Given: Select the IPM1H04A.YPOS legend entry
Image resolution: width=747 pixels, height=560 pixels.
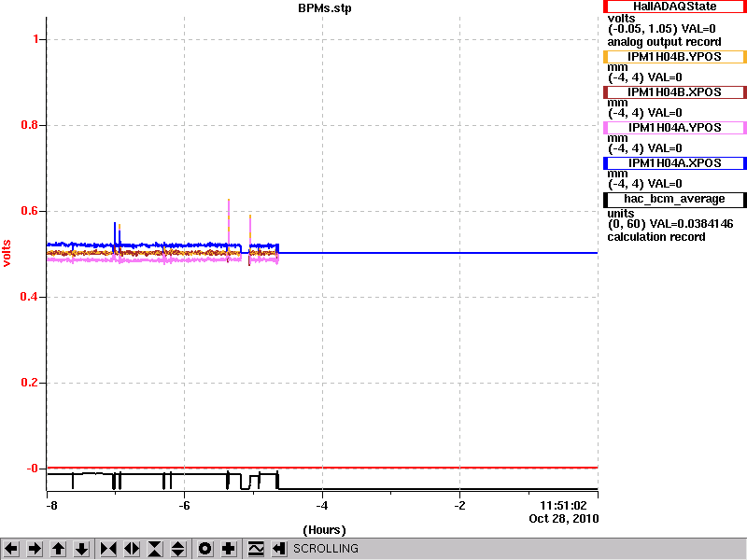Looking at the screenshot, I should [674, 128].
